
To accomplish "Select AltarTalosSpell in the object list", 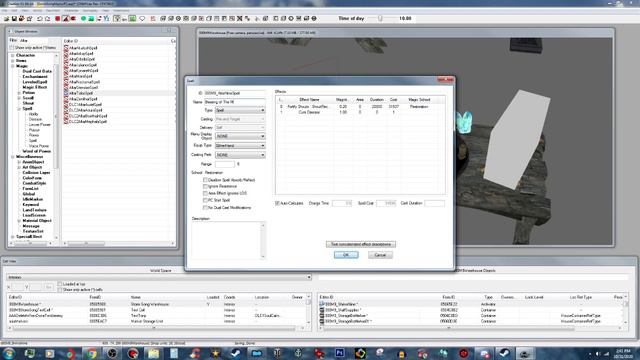I will [x=81, y=93].
